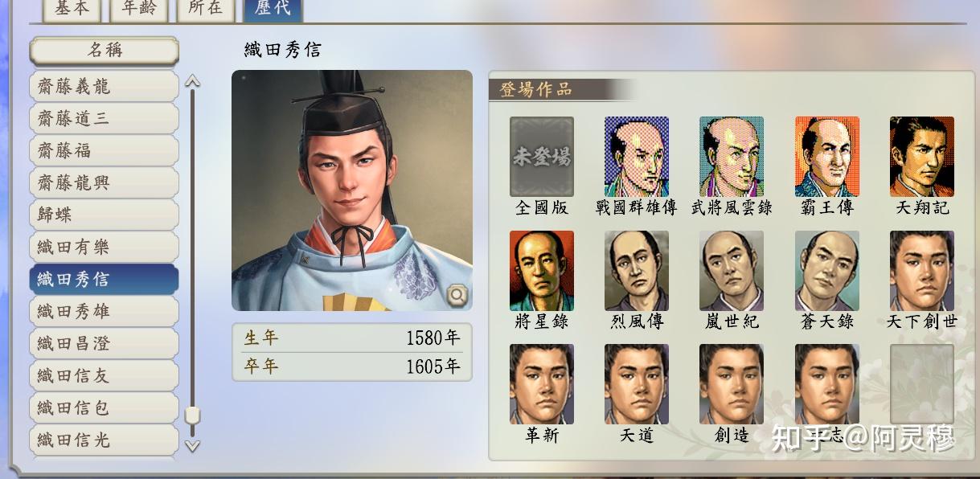Choose the 烈風傳 portrait
This screenshot has width=980, height=479.
(637, 271)
